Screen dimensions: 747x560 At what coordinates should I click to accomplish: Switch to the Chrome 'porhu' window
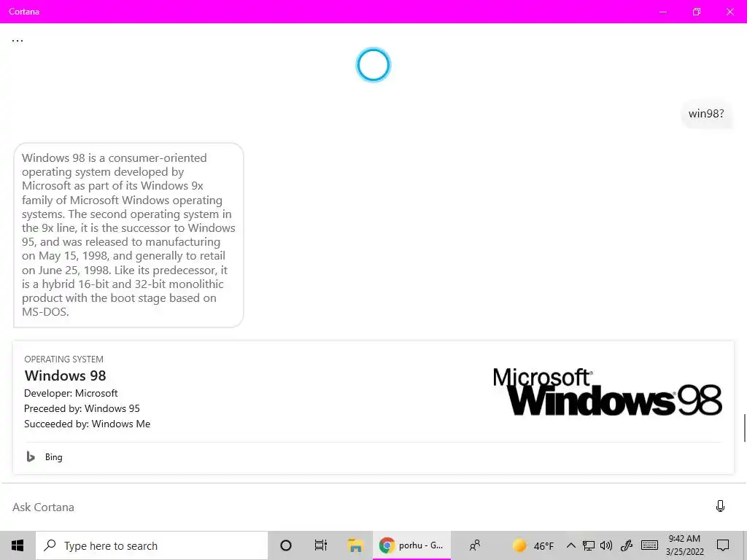click(411, 545)
